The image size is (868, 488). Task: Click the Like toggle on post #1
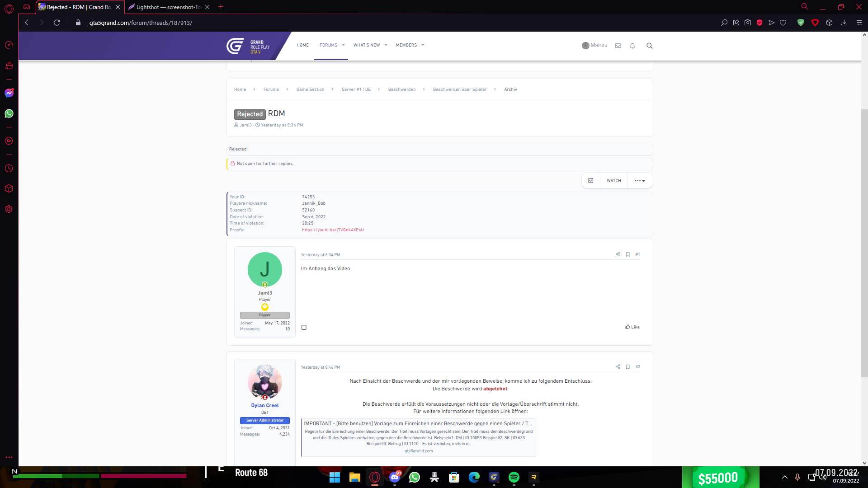(632, 326)
